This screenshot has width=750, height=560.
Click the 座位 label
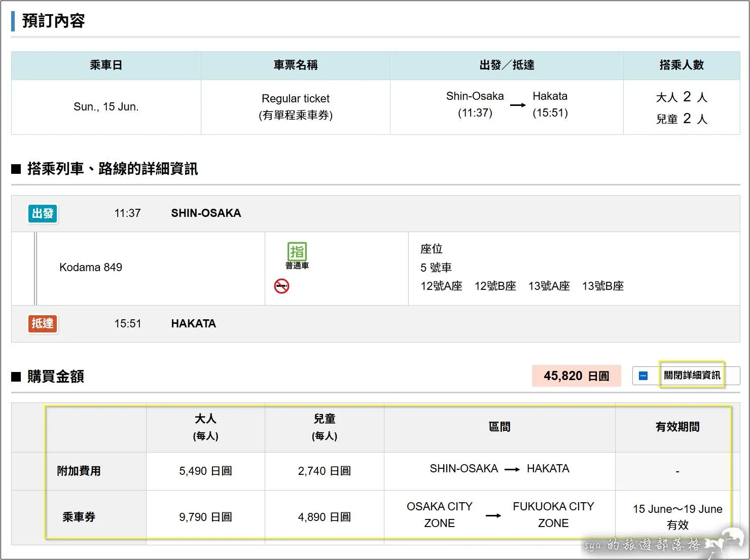coord(432,249)
